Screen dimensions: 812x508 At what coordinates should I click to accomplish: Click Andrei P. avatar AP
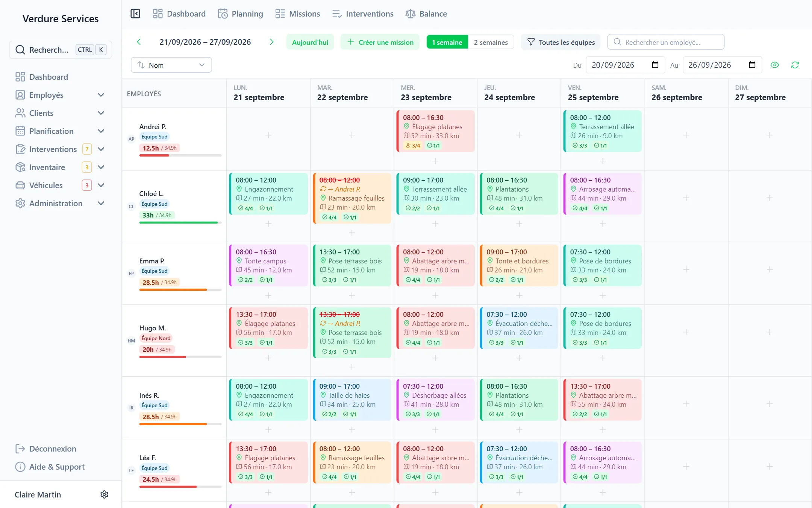coord(131,139)
